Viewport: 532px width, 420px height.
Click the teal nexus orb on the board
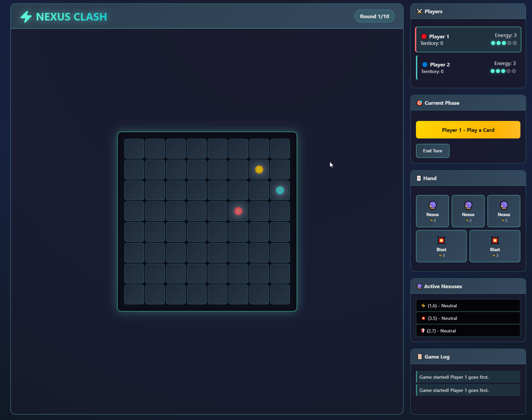point(280,190)
